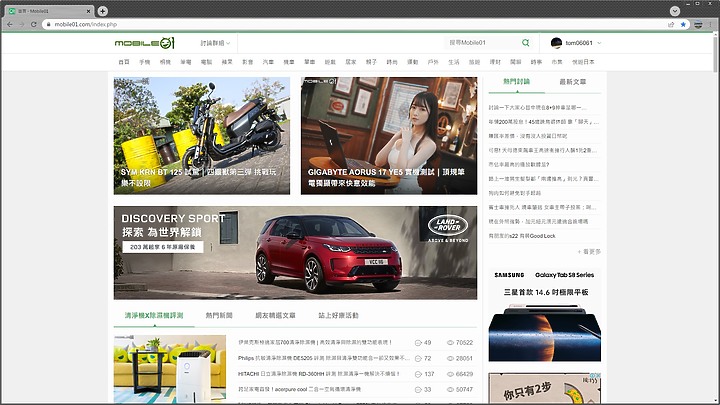Click the browser reload icon
720x405 pixels.
tap(34, 24)
